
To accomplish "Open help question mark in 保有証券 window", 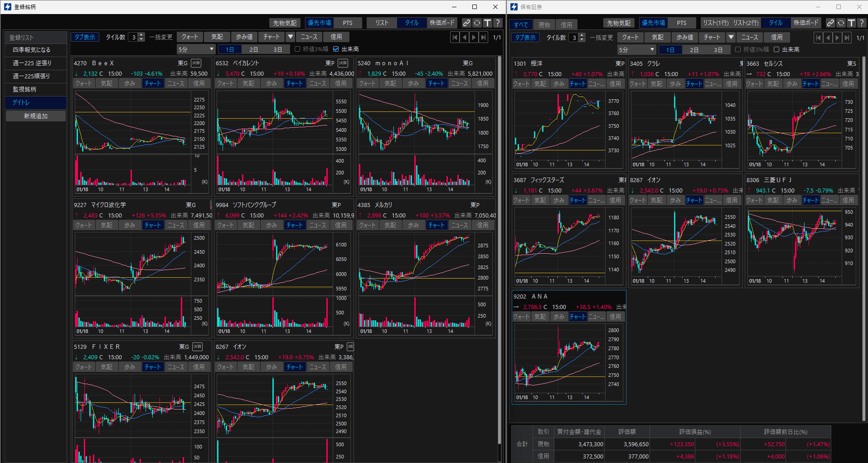I will pos(861,23).
